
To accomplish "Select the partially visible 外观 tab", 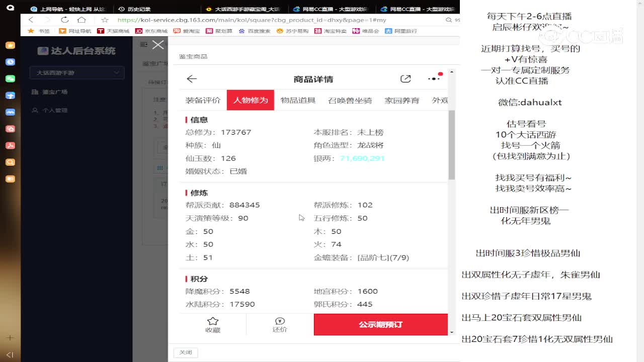I will click(440, 100).
